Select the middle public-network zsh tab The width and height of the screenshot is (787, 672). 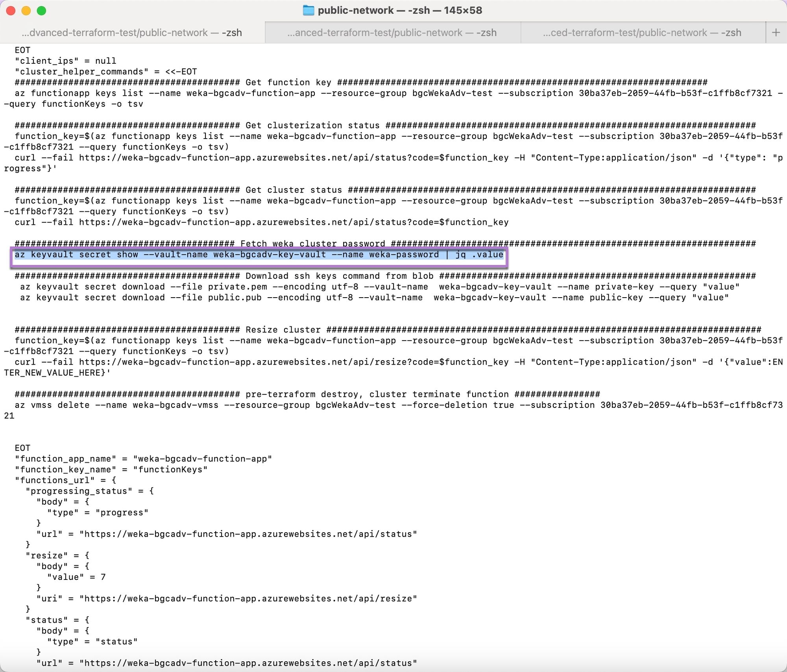coord(392,33)
